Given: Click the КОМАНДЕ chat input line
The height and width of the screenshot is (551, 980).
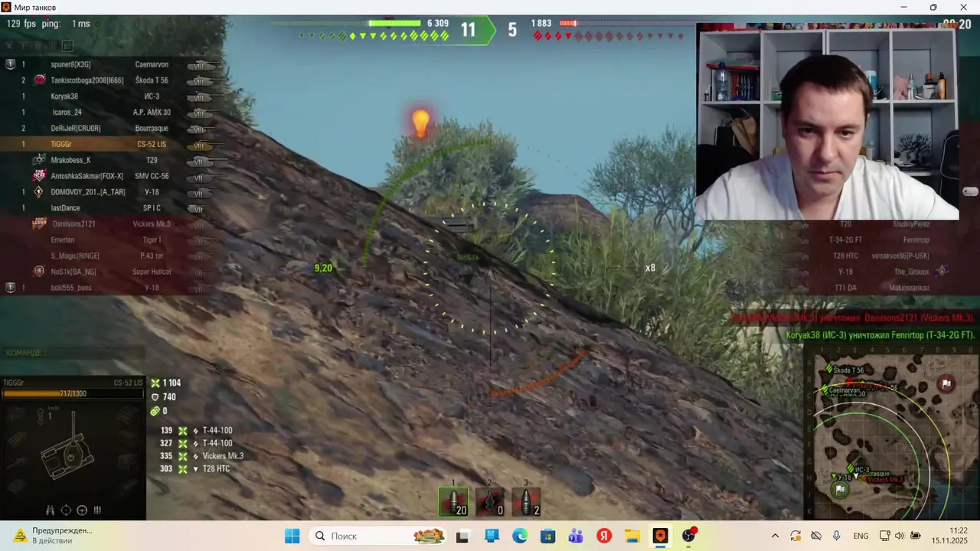Looking at the screenshot, I should pos(73,353).
